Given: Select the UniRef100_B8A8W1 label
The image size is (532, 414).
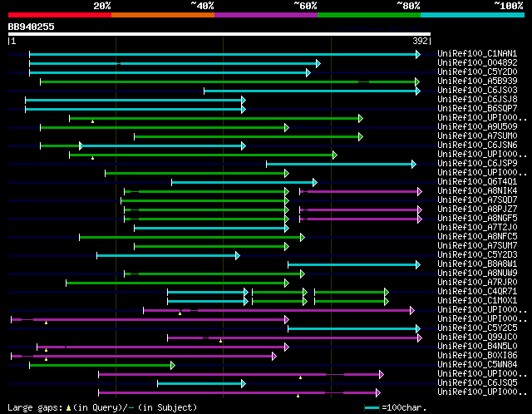Looking at the screenshot, I should (477, 264).
